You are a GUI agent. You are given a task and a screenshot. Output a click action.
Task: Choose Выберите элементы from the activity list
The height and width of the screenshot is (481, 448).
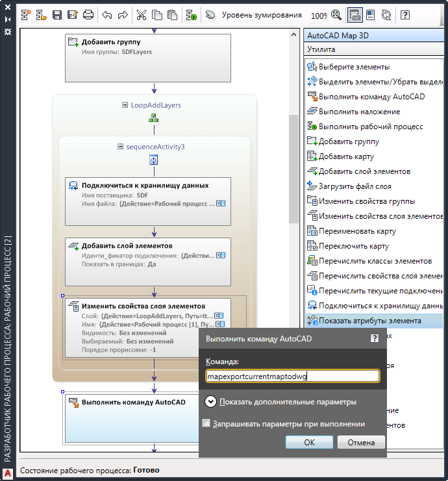(375, 67)
